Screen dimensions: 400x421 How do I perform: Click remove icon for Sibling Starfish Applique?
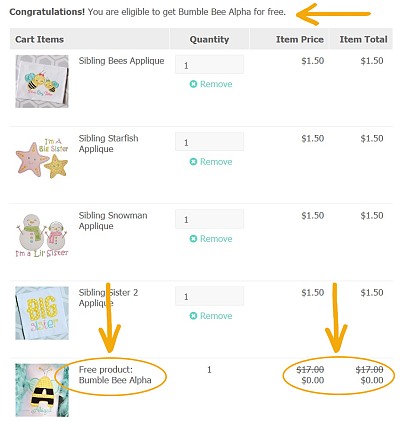pyautogui.click(x=193, y=162)
